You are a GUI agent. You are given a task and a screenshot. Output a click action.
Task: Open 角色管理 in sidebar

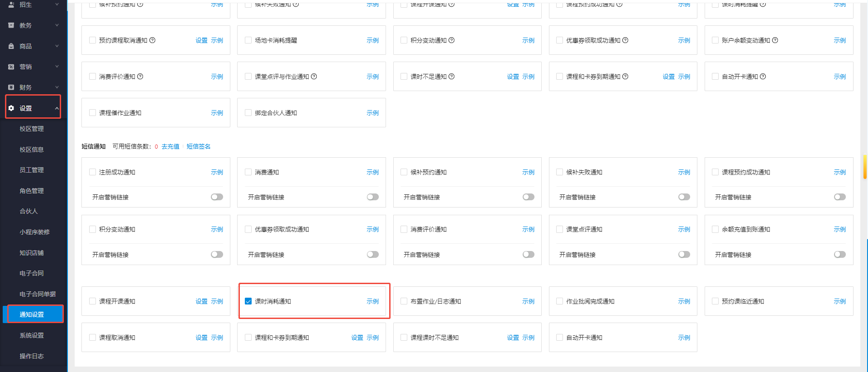[32, 191]
